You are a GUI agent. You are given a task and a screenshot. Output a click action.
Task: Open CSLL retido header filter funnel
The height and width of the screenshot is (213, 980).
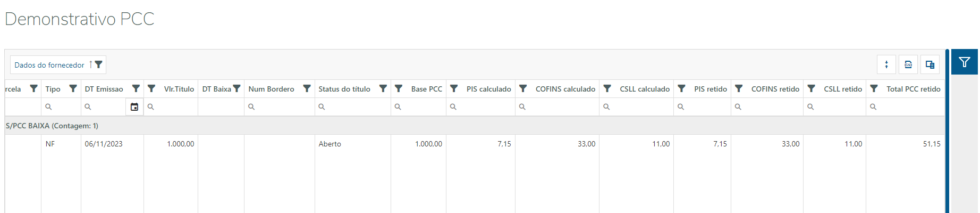[811, 88]
